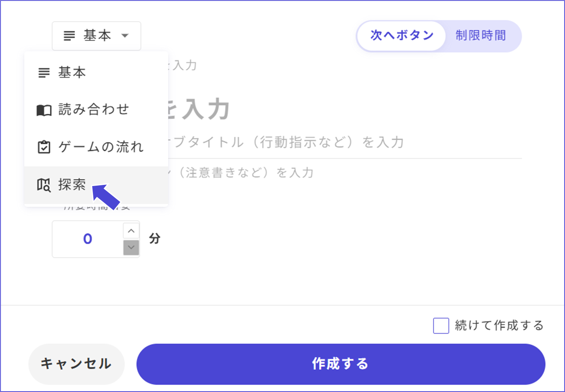The image size is (565, 392).
Task: Click the 作成する button
Action: click(x=340, y=364)
